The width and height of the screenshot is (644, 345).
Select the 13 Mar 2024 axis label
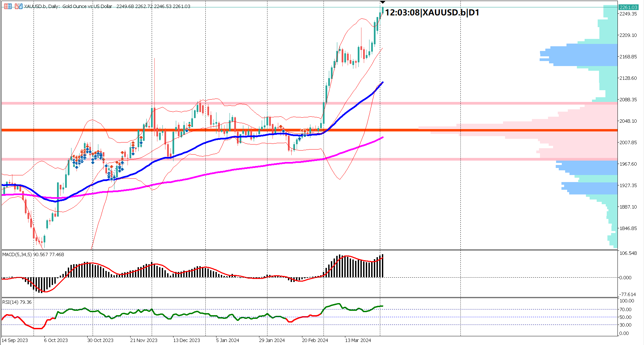(x=358, y=340)
